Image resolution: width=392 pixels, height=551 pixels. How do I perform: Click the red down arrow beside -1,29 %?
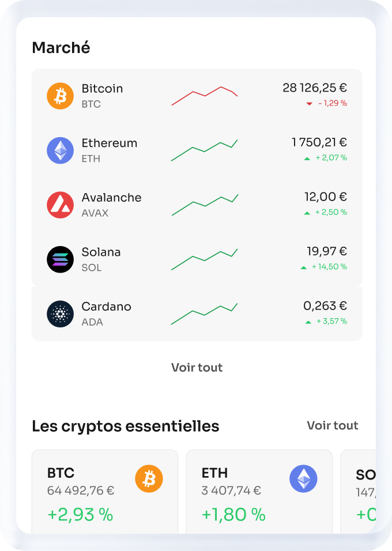310,104
